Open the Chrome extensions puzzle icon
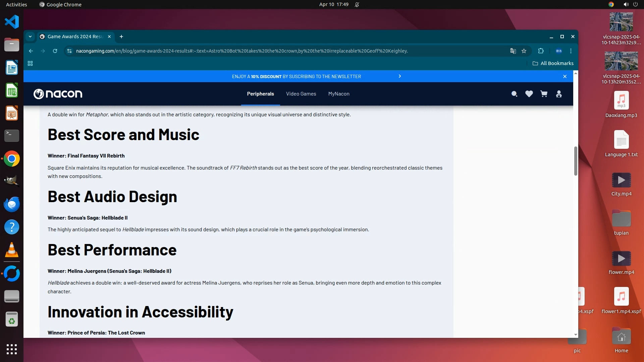The height and width of the screenshot is (362, 644). pos(541,51)
